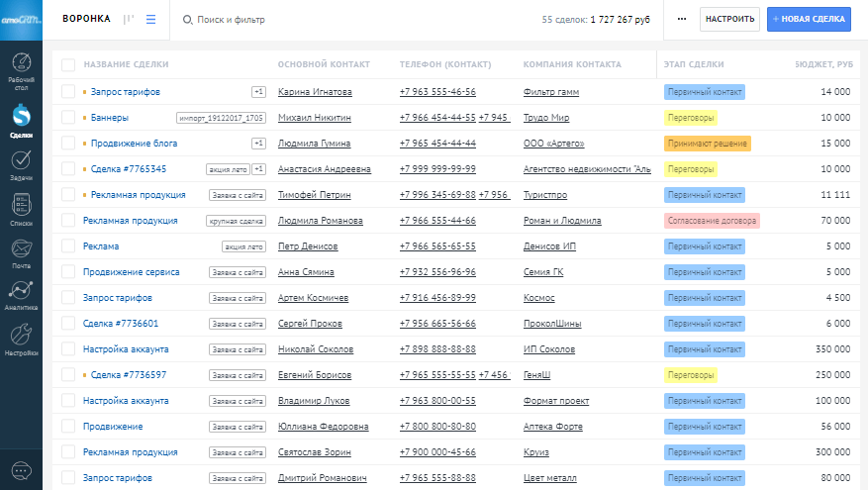Expand +1 tags on Продвижение блога
The width and height of the screenshot is (868, 490).
[258, 144]
